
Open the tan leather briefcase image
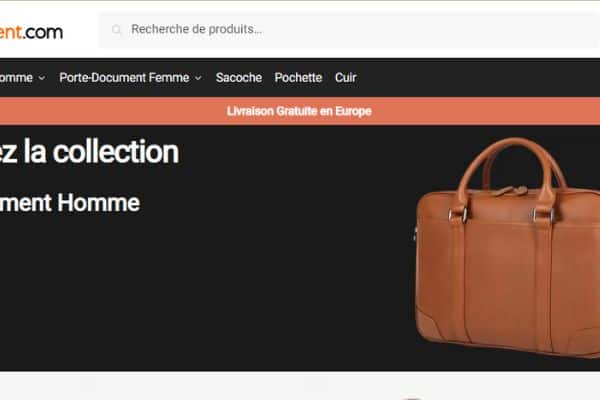tap(507, 248)
